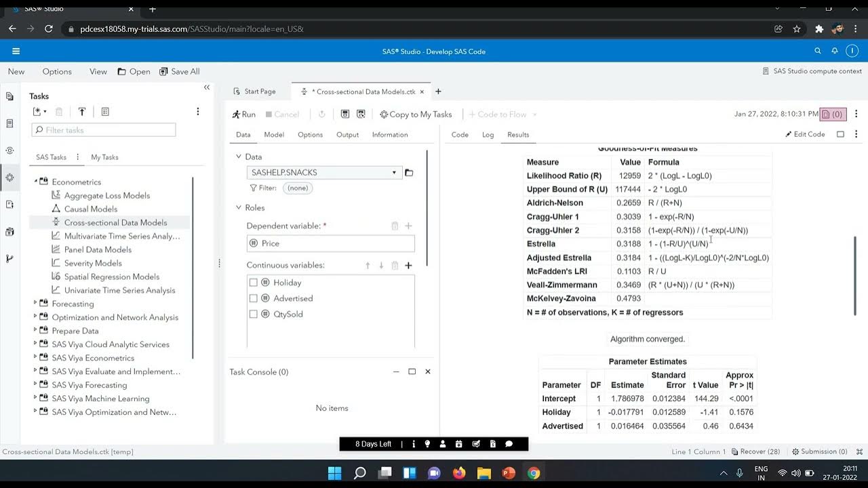Switch to the Start Page tab
The image size is (868, 488).
point(254,91)
